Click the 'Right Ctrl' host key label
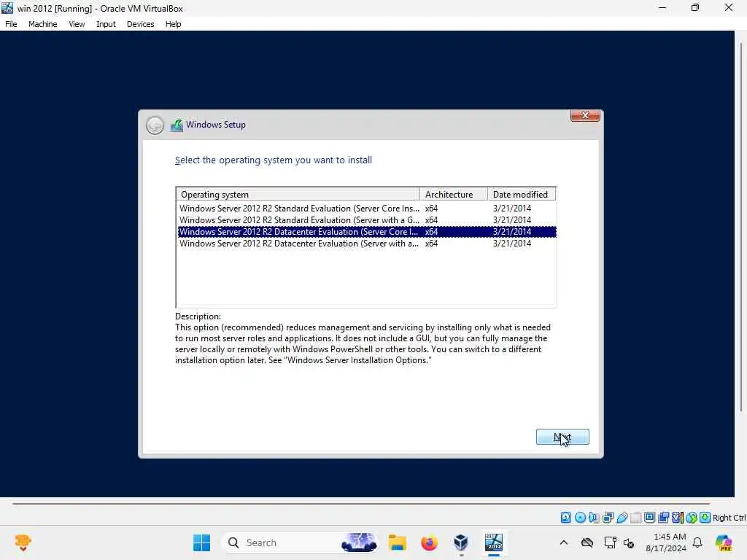The image size is (747, 560). 729,518
